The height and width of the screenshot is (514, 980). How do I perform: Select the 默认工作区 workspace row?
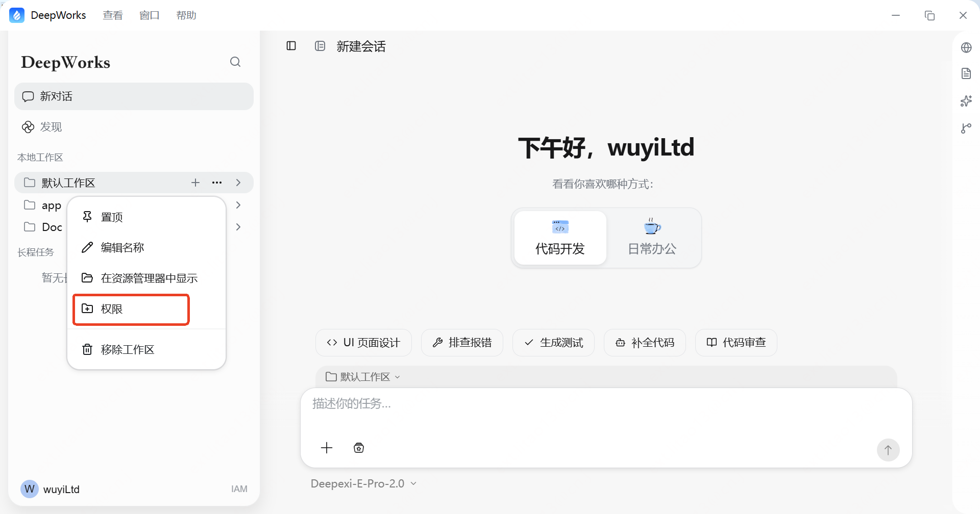[x=134, y=183]
